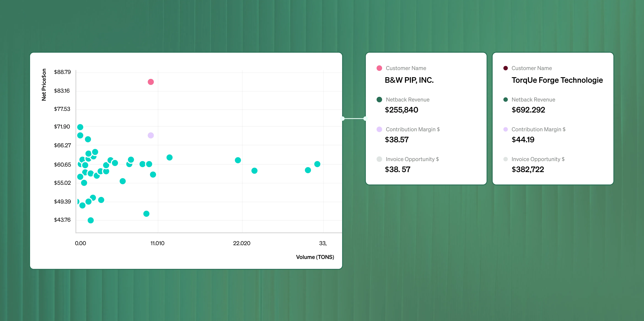Click the Net Price$on axis label

pyautogui.click(x=44, y=85)
